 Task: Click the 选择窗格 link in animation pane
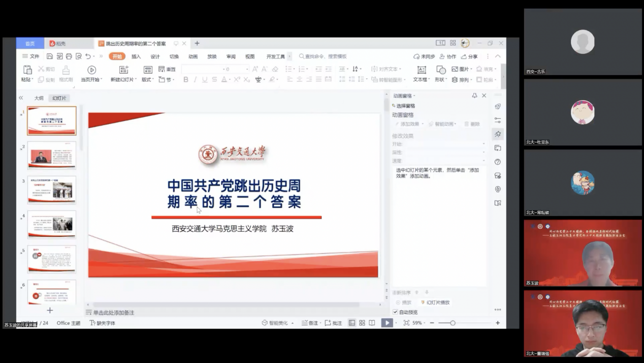click(404, 106)
